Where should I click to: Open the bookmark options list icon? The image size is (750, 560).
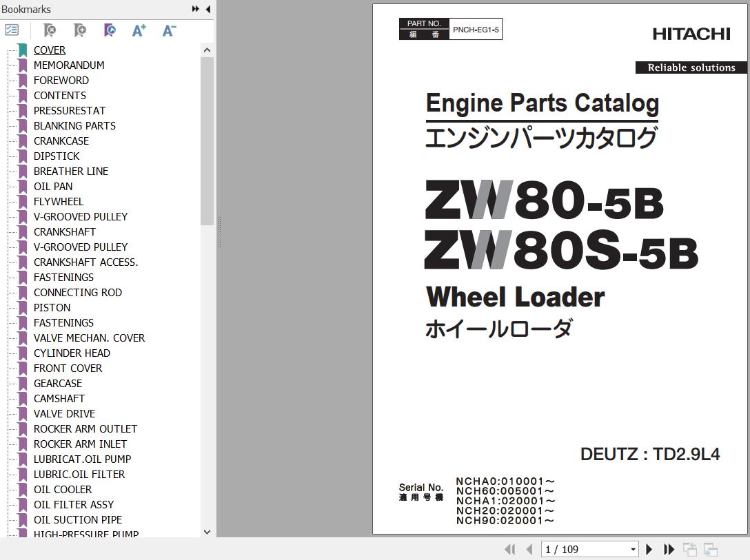click(x=12, y=30)
